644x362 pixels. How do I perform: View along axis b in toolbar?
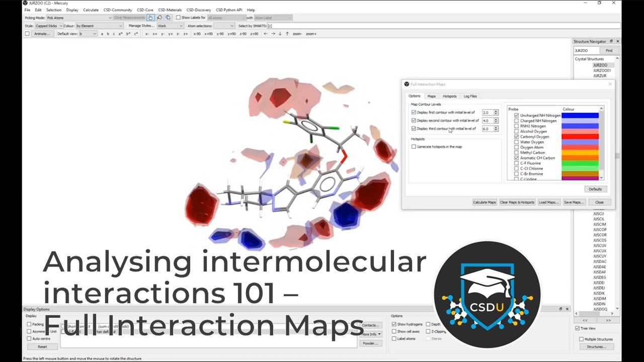tap(108, 34)
